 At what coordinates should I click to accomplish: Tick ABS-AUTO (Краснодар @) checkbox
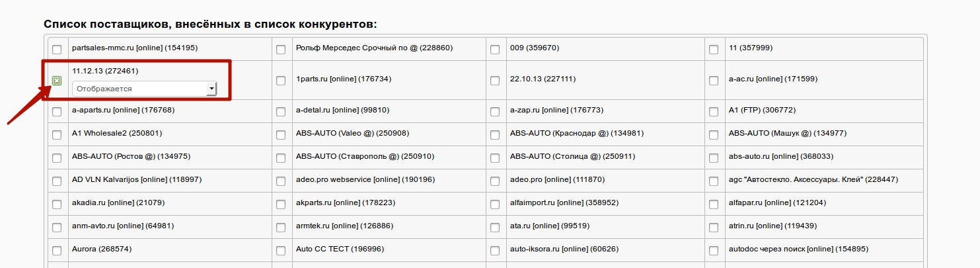(495, 135)
